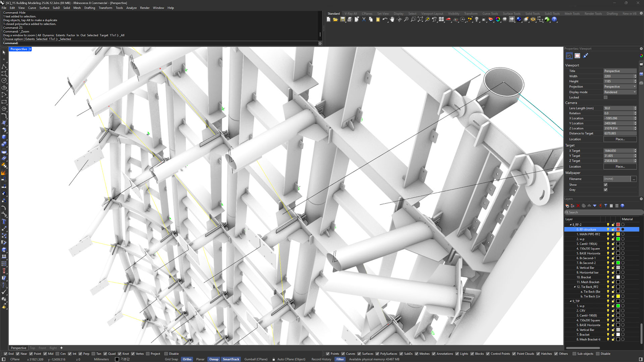
Task: Click the Save floppy disk icon
Action: [342, 19]
